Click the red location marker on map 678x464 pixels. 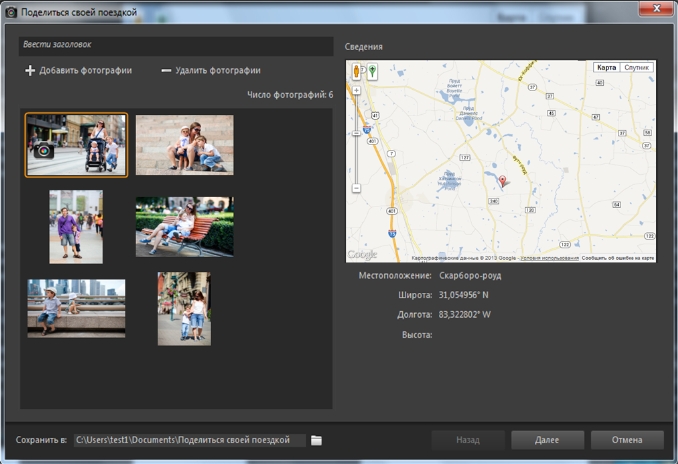tap(503, 181)
